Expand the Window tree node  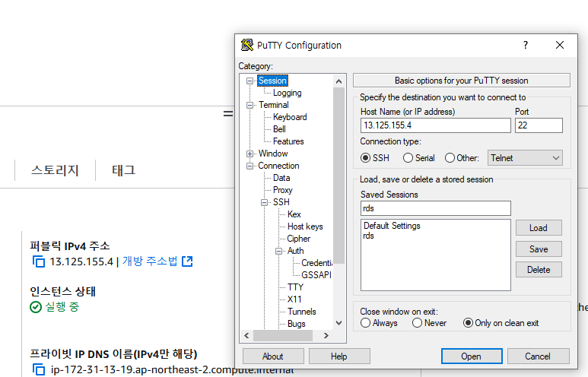pos(250,154)
